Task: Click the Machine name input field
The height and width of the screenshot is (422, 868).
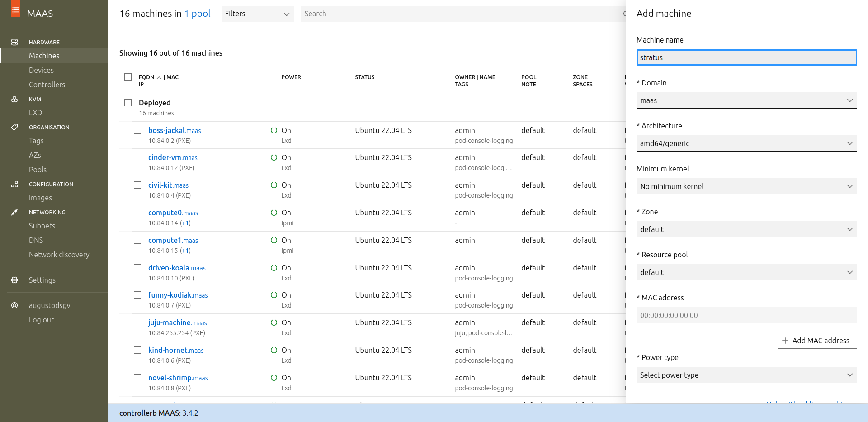Action: coord(746,57)
